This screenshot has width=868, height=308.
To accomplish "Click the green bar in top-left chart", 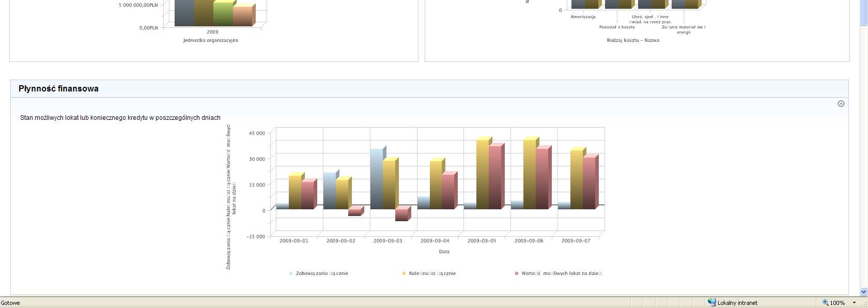I will click(x=223, y=13).
